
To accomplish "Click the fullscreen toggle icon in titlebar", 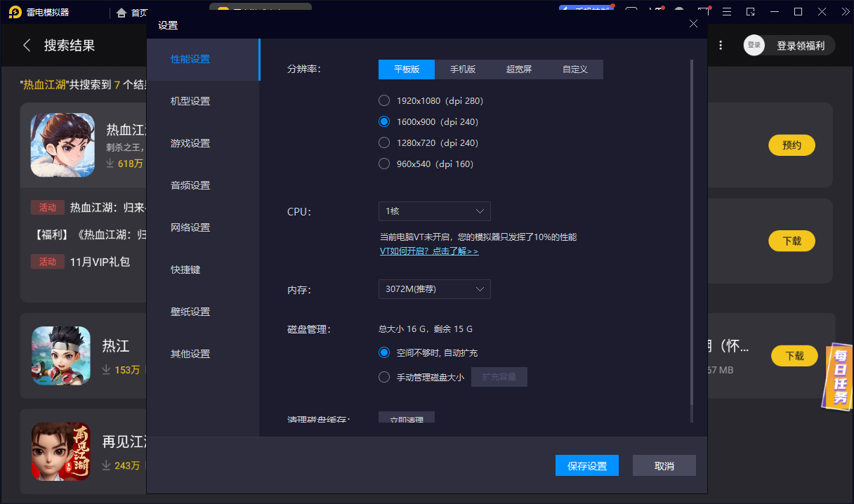I will pos(751,11).
